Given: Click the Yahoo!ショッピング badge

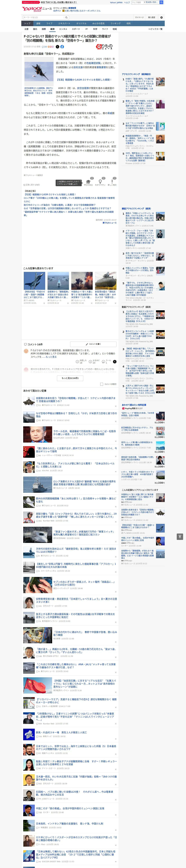Looking at the screenshot, I should [x=31, y=2].
